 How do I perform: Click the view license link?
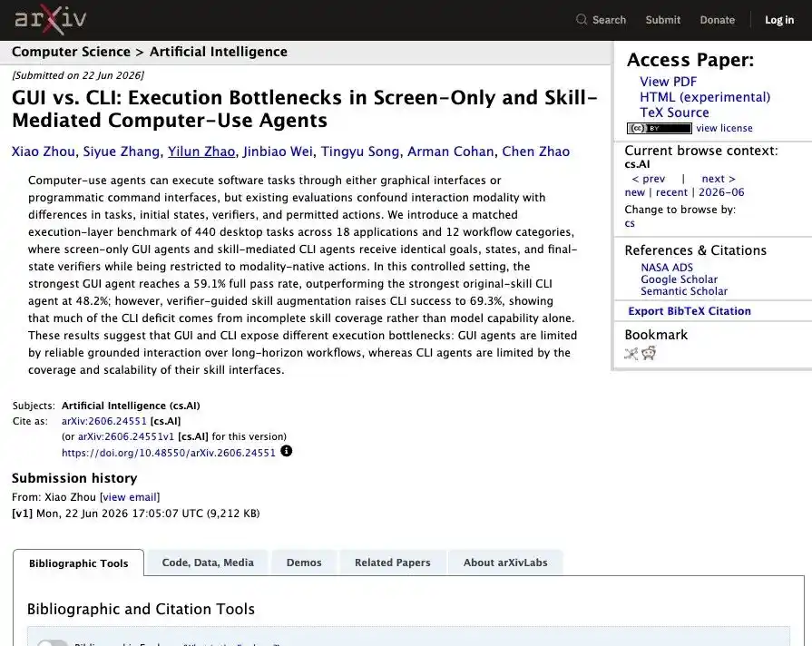(724, 128)
